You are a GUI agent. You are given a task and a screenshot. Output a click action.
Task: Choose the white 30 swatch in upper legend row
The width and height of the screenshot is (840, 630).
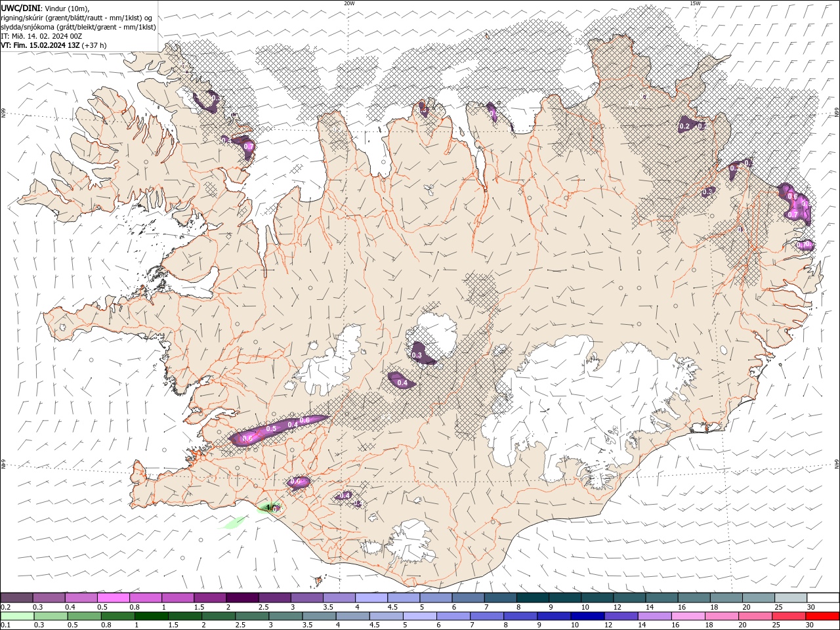(x=823, y=598)
